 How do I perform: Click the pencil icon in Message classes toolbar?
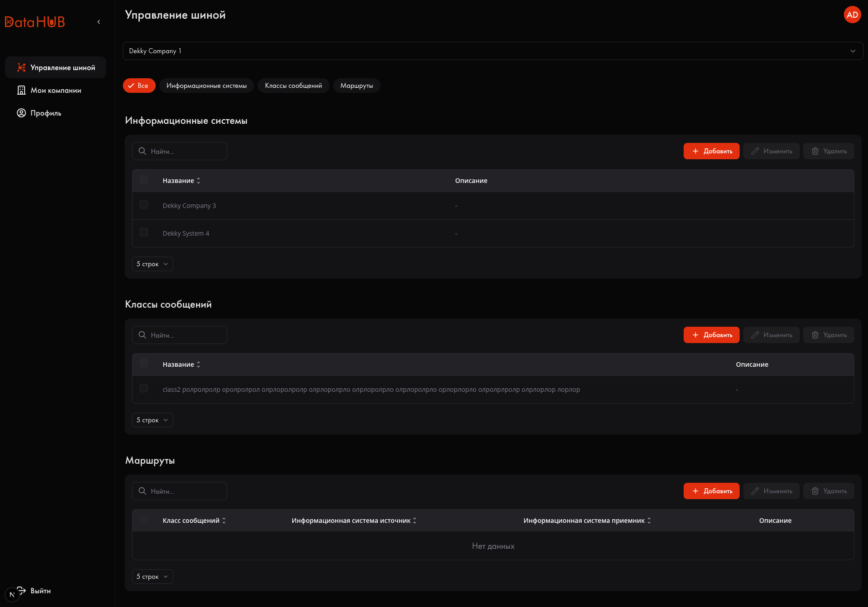[755, 335]
